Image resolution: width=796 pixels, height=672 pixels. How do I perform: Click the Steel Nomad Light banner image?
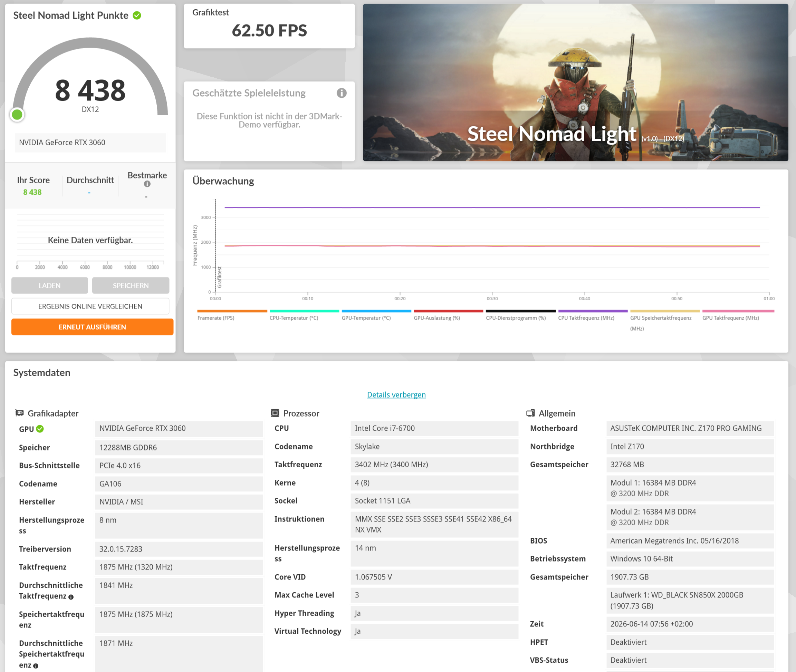click(576, 82)
